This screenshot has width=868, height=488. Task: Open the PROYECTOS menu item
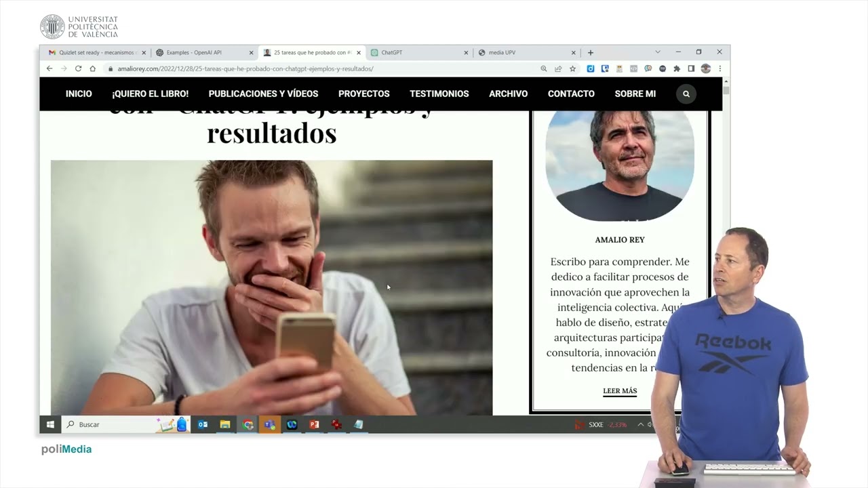point(364,94)
